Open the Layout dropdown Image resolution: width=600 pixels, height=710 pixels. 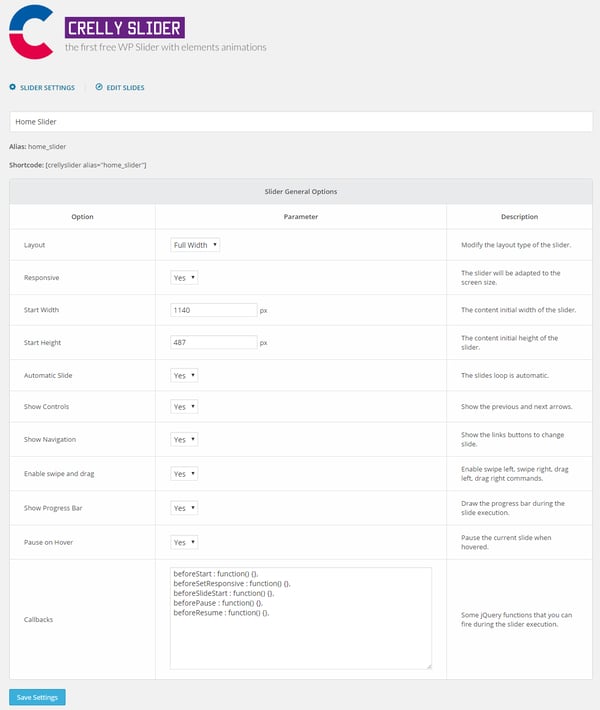[x=195, y=244]
